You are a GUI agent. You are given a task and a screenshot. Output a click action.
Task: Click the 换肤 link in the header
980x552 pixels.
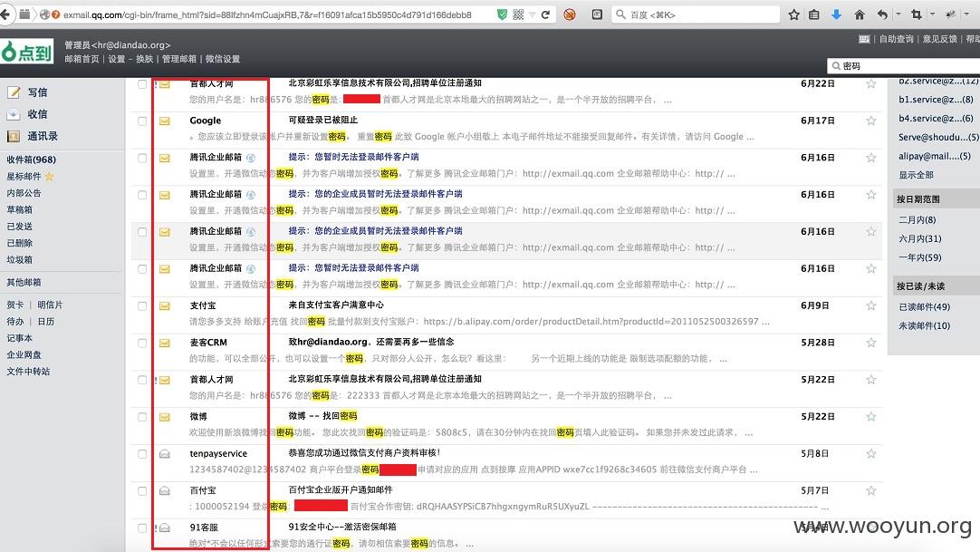(x=144, y=59)
